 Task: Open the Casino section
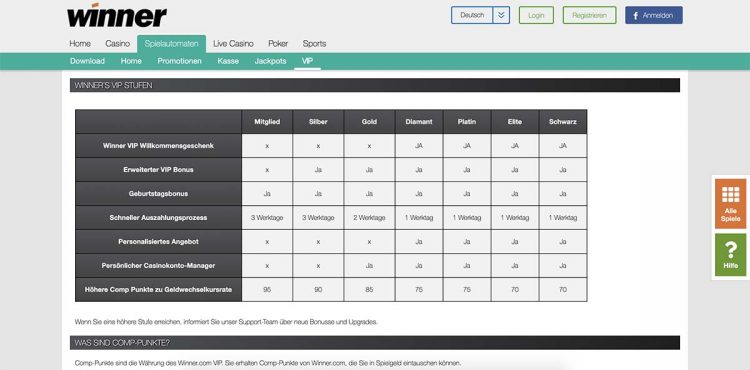pos(118,44)
